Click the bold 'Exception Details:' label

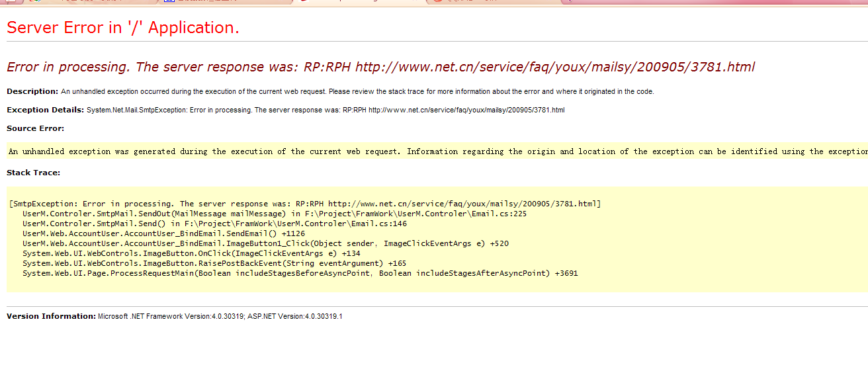[x=45, y=110]
